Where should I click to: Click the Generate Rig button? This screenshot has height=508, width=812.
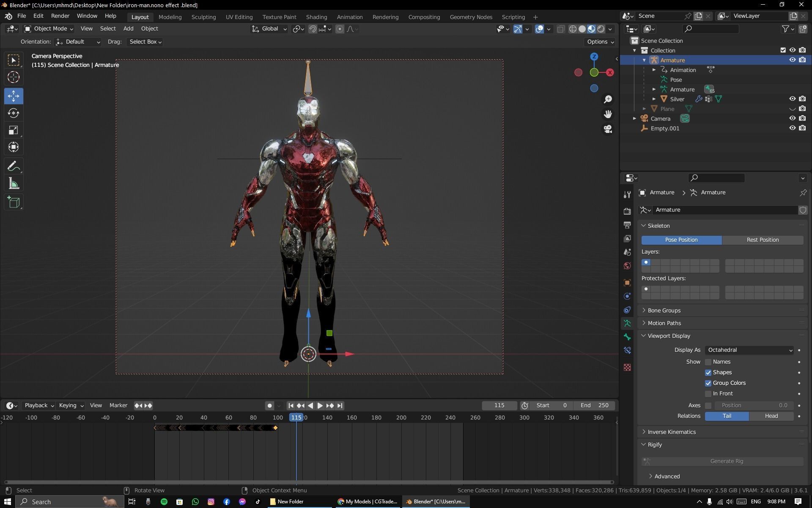tap(722, 461)
